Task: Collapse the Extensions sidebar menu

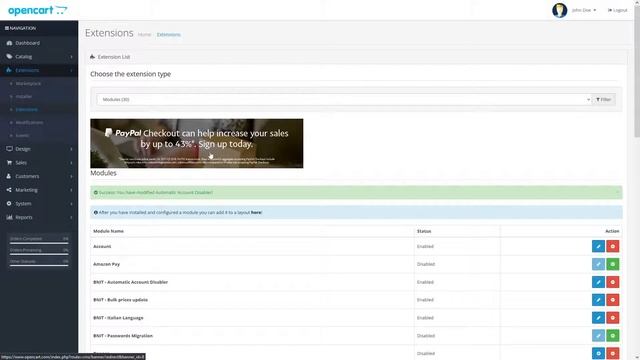Action: pyautogui.click(x=39, y=70)
